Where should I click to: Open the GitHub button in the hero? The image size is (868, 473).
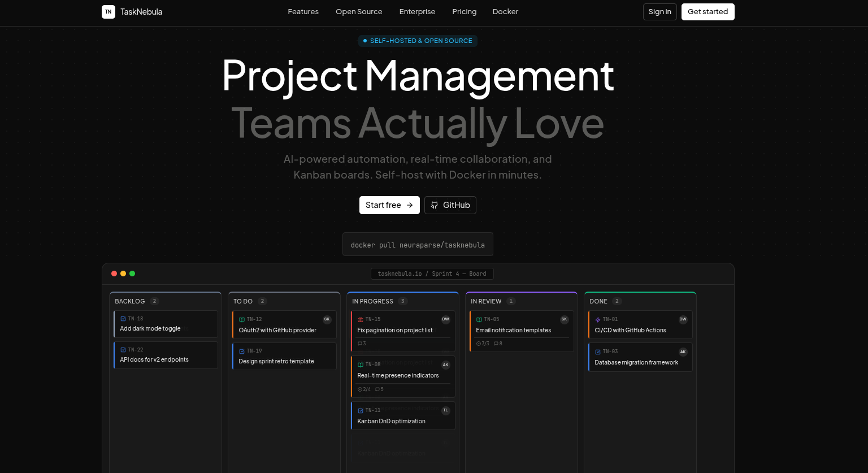(x=450, y=205)
